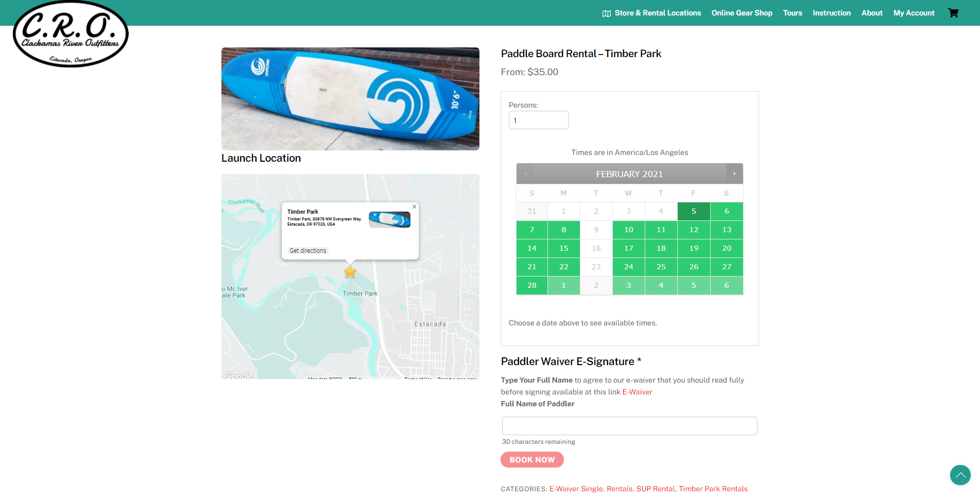This screenshot has width=980, height=499.
Task: Go back to the previous calendar month
Action: [x=525, y=174]
